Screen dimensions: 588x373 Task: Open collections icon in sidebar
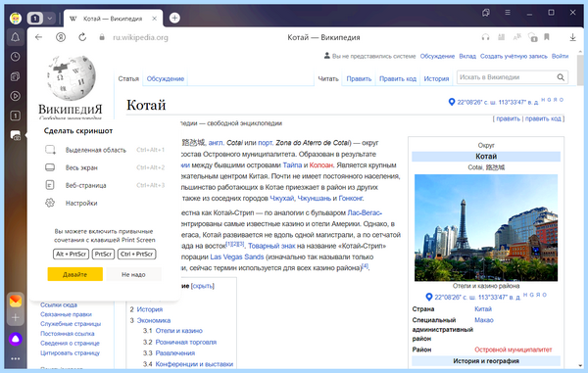click(x=15, y=76)
